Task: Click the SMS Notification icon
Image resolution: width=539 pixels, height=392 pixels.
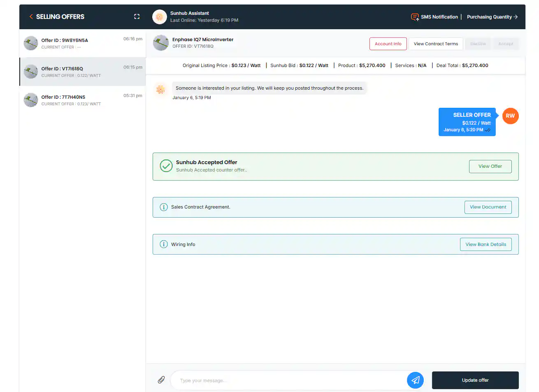Action: [x=415, y=17]
